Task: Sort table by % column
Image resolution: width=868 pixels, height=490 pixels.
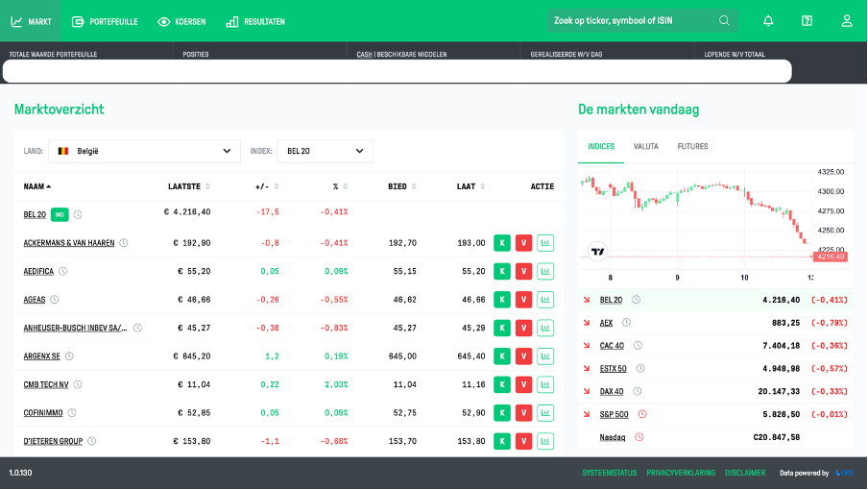Action: point(341,186)
